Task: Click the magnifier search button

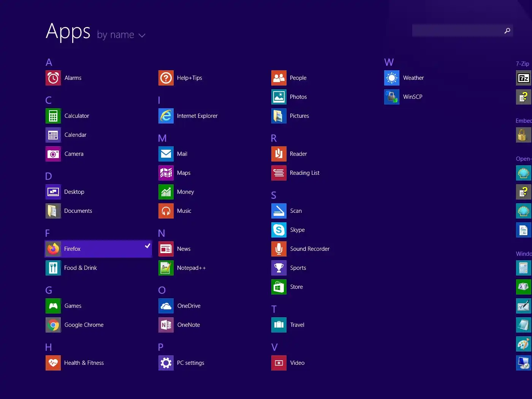Action: 507,30
